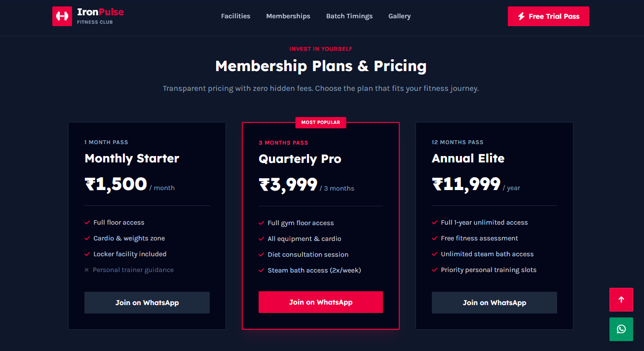
Task: Go to Batch Timings section
Action: click(x=349, y=16)
